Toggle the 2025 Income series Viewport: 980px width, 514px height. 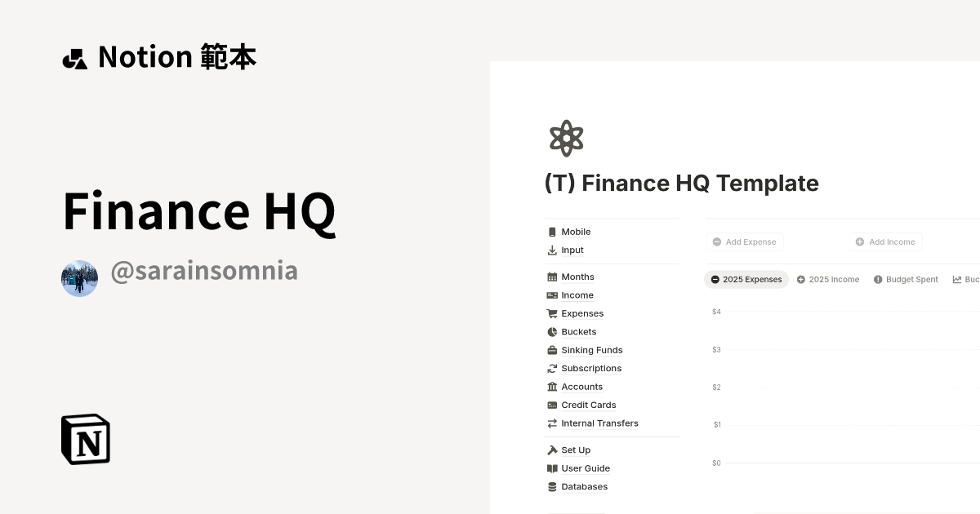point(828,279)
